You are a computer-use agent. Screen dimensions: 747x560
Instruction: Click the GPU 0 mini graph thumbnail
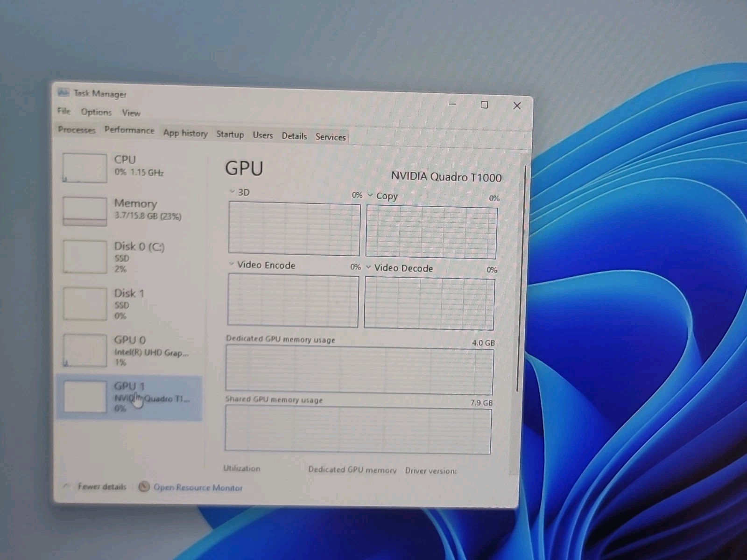(85, 350)
